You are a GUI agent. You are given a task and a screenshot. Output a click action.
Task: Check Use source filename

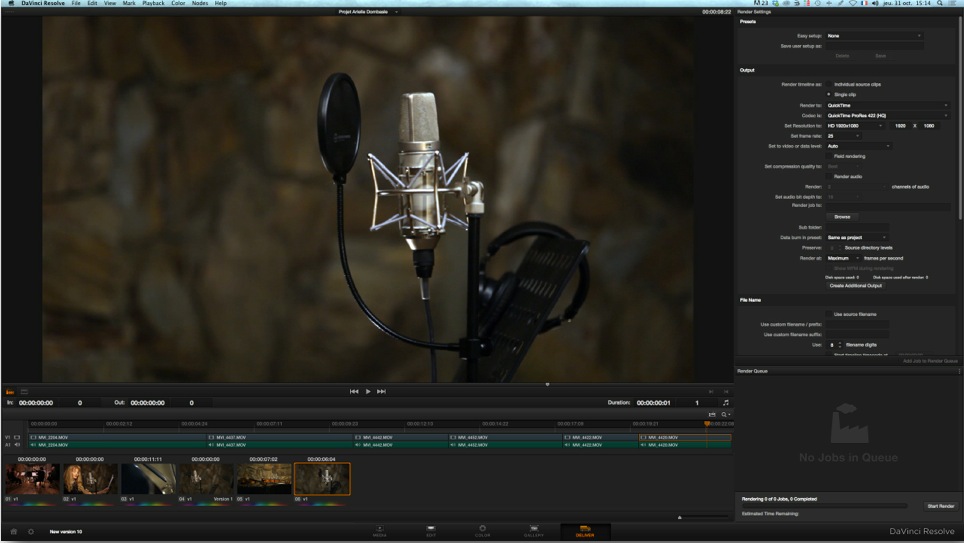829,314
